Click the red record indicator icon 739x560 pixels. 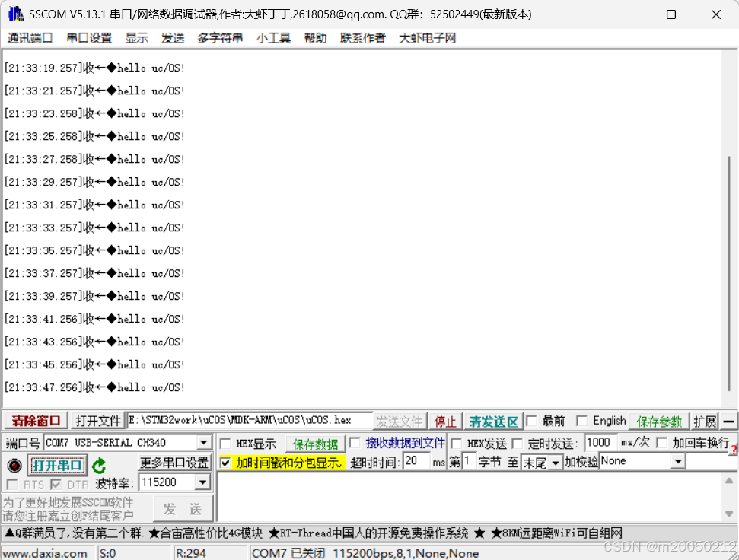(14, 466)
